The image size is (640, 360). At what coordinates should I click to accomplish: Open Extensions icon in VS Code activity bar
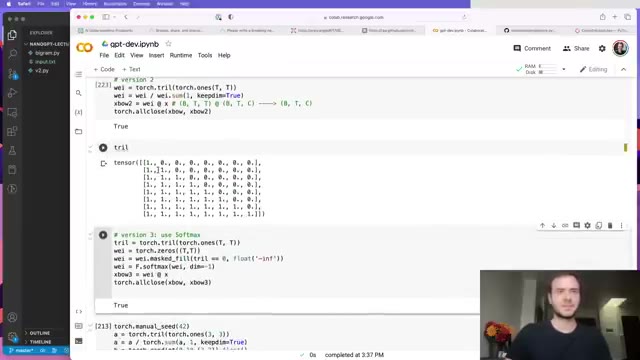pos(12,131)
